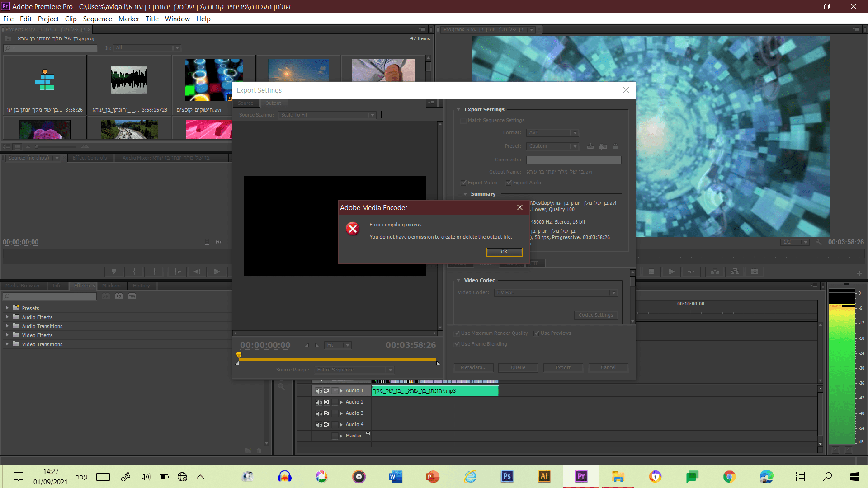
Task: Expand the Presets effects folder
Action: point(7,308)
